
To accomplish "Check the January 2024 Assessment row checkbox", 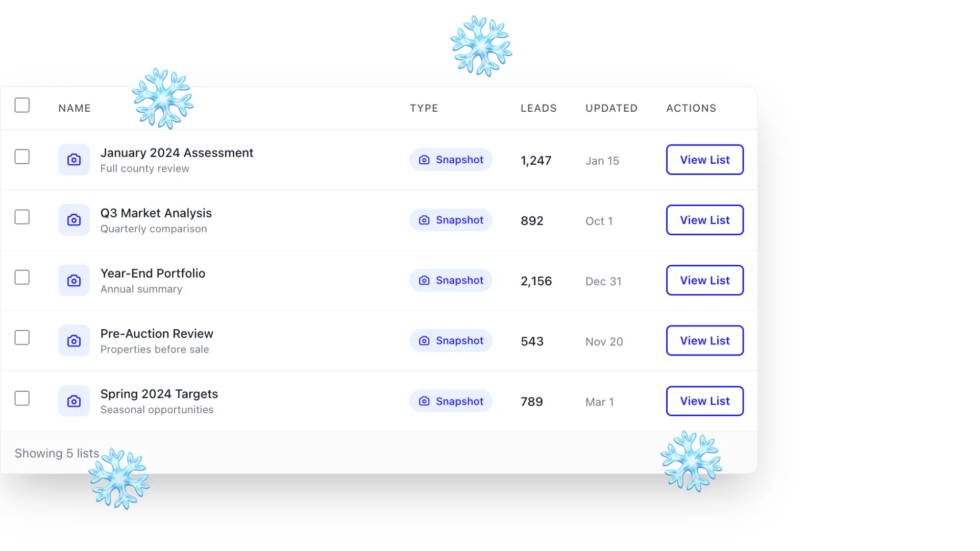I will click(22, 157).
